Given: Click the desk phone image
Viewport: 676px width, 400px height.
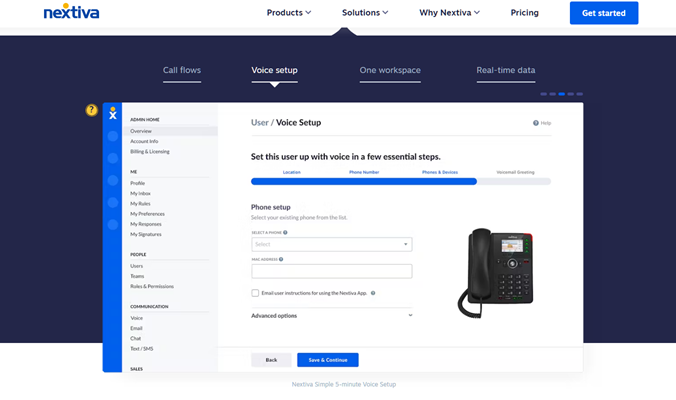Looking at the screenshot, I should pyautogui.click(x=495, y=273).
